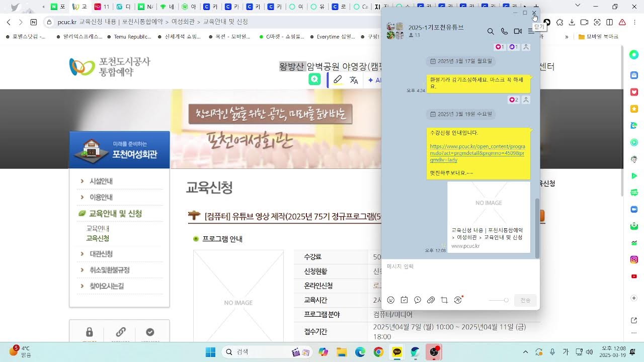Open the browser screen recording icon
Screen dimensions: 644x362
tap(585, 22)
